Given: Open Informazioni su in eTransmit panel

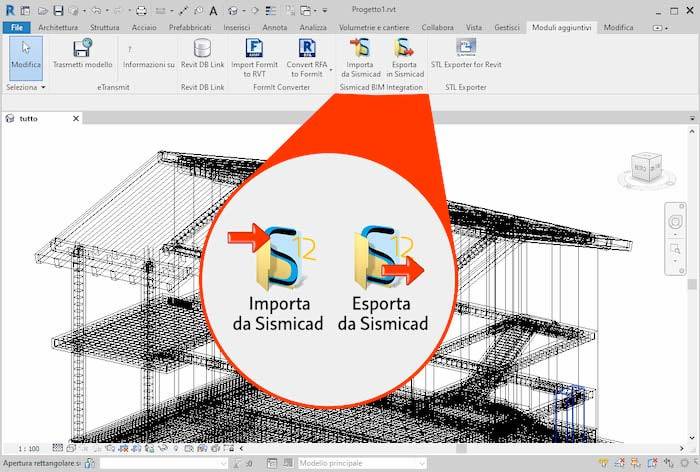Looking at the screenshot, I should click(149, 57).
